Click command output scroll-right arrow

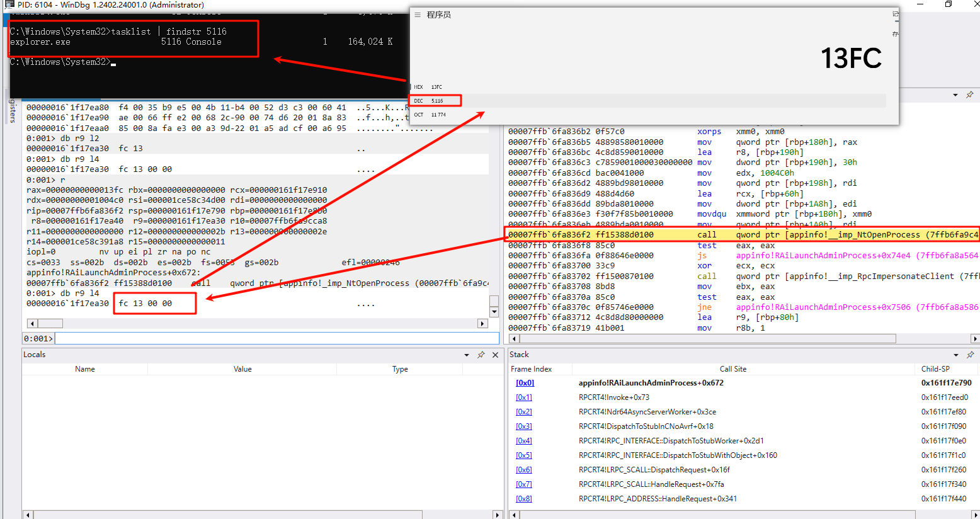(482, 324)
